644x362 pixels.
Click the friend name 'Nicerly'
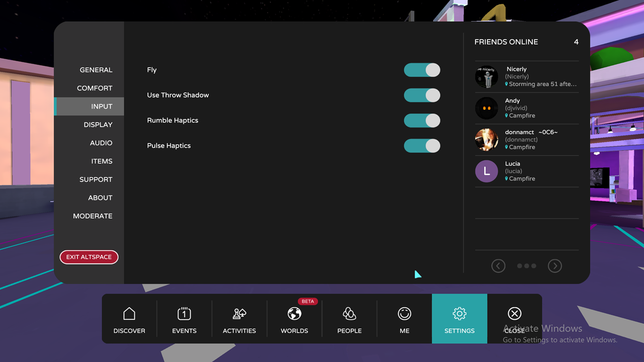pyautogui.click(x=517, y=69)
